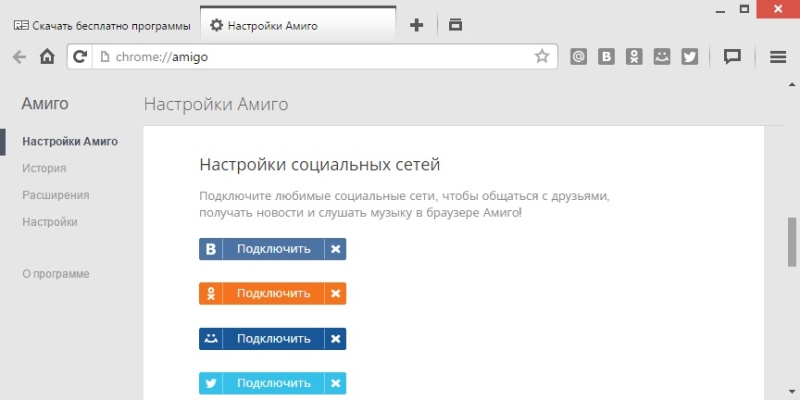Reload the page with refresh icon
Screen dimensions: 800x400
80,57
